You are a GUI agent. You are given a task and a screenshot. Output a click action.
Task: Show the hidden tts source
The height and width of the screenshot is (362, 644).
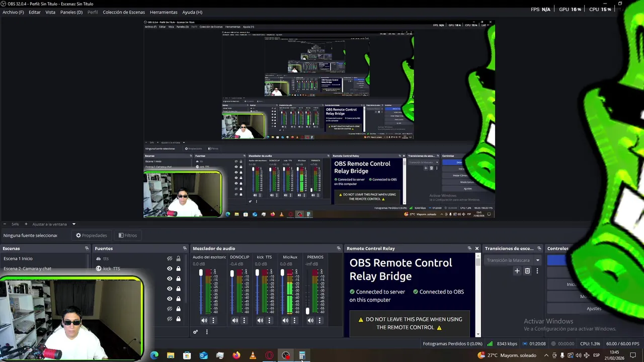click(170, 258)
